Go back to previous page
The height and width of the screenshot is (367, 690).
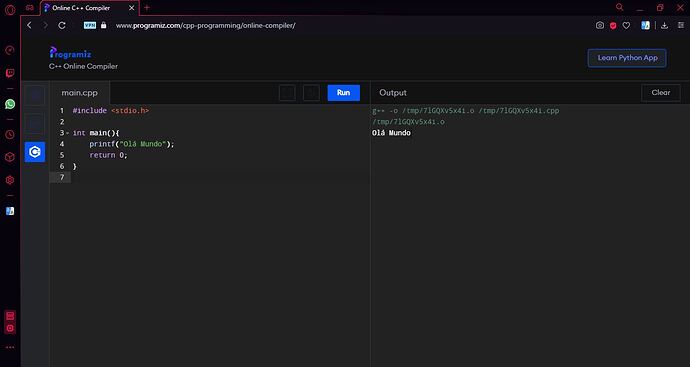click(29, 26)
